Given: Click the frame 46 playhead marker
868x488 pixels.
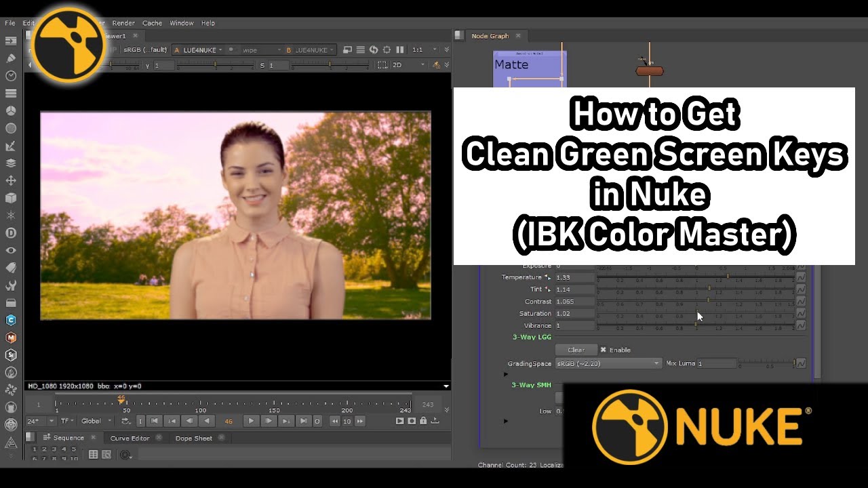Looking at the screenshot, I should click(121, 399).
